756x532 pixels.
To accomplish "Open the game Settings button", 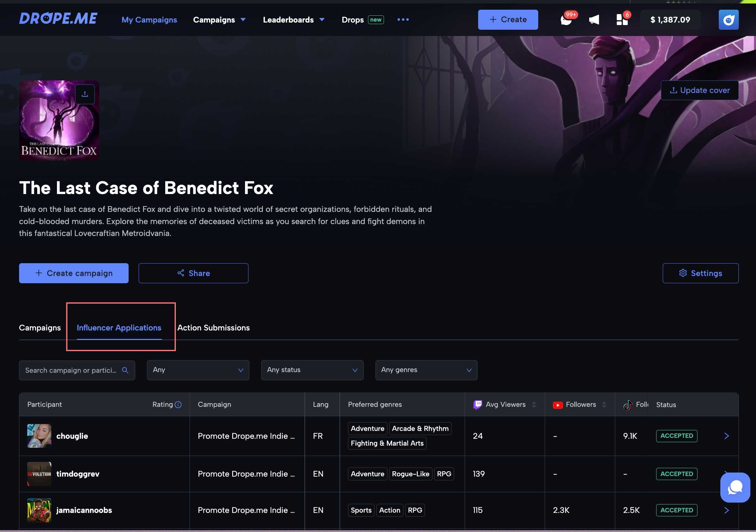I will [700, 273].
